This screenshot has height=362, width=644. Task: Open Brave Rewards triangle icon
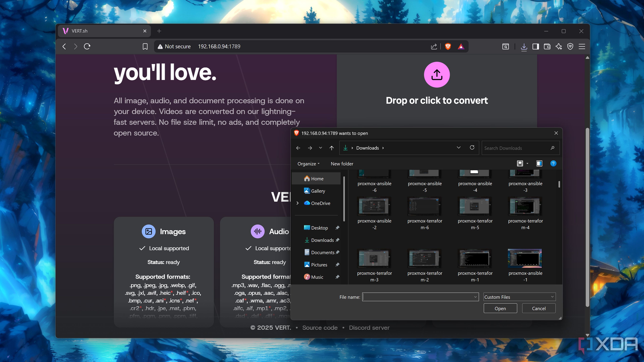click(x=461, y=46)
